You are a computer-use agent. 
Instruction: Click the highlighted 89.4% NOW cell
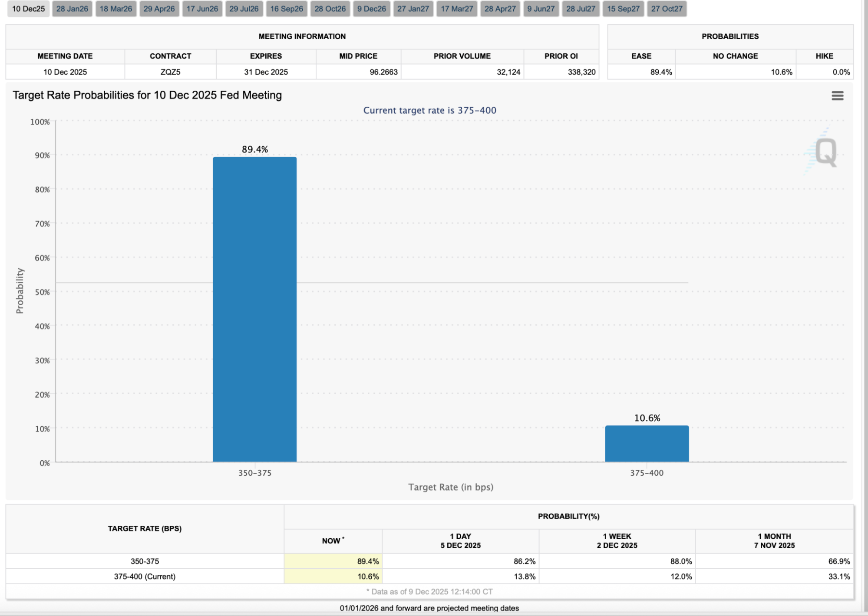(333, 561)
